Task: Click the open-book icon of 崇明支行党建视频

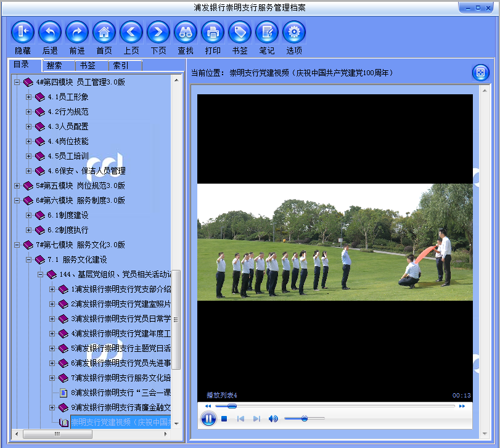Action: (x=64, y=423)
